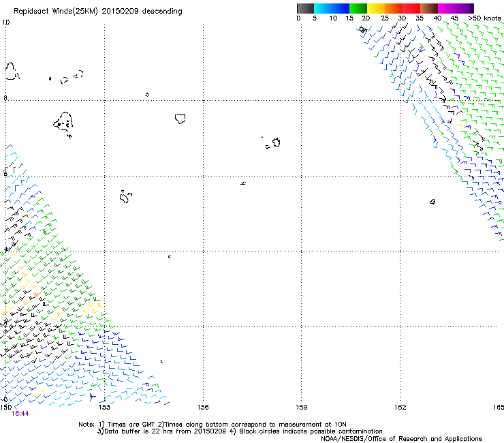This screenshot has width=504, height=443.
Task: Click the 'Times are GMT' note line
Action: (x=212, y=425)
